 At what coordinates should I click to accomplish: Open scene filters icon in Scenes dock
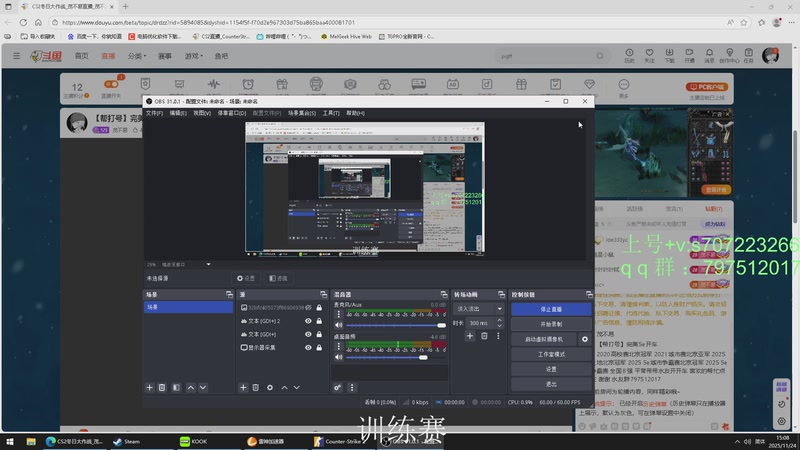[176, 388]
